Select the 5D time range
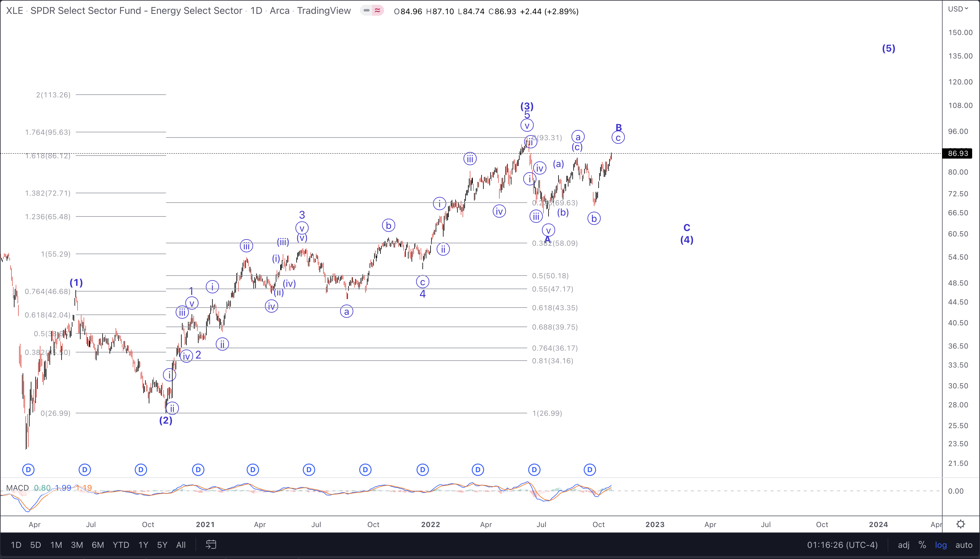Image resolution: width=980 pixels, height=559 pixels. [x=35, y=545]
